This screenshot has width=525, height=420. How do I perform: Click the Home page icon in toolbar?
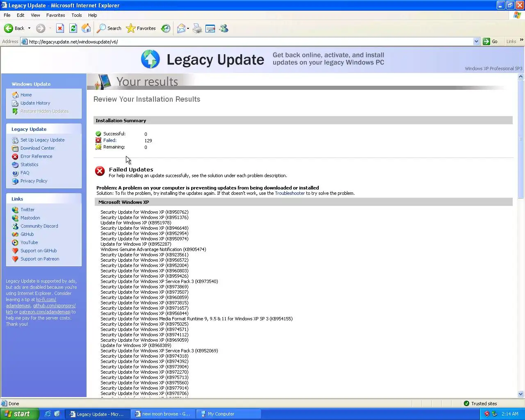point(86,28)
